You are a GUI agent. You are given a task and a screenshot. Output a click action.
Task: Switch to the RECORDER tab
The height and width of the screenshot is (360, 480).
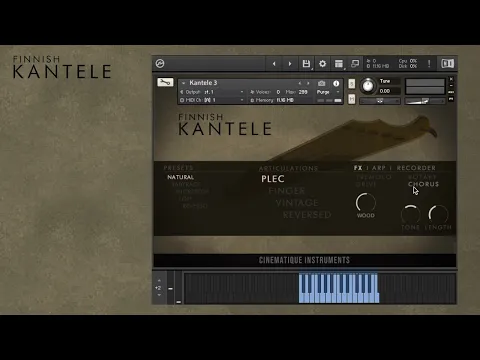416,168
